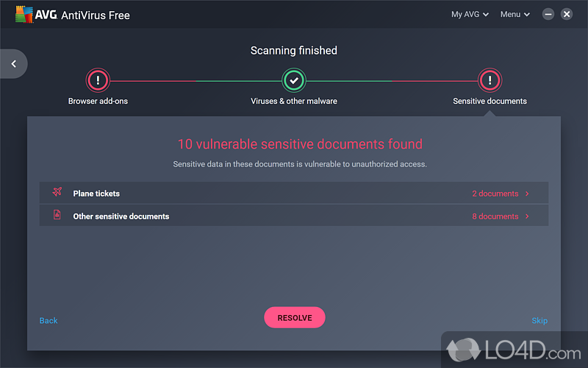Open the Menu dropdown
Image resolution: width=588 pixels, height=368 pixels.
tap(514, 14)
